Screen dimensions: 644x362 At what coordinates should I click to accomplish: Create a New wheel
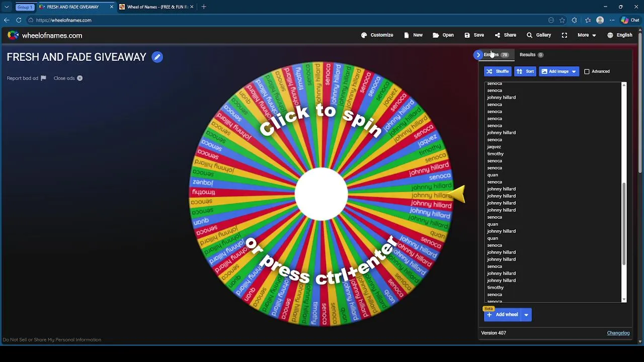(x=413, y=35)
